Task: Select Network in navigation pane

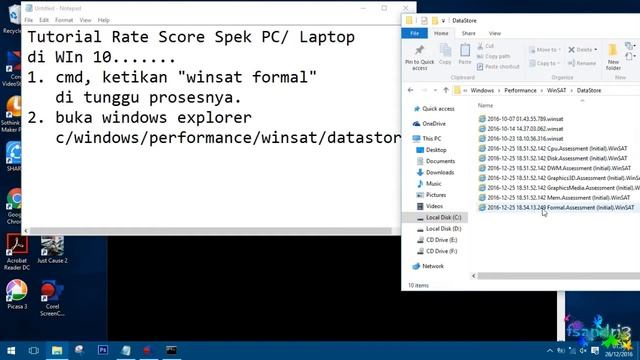Action: (x=428, y=266)
